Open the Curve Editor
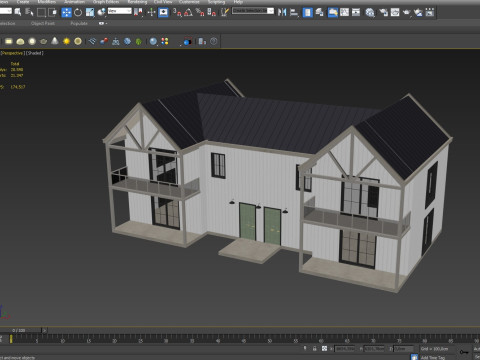480x360 pixels. (x=344, y=13)
